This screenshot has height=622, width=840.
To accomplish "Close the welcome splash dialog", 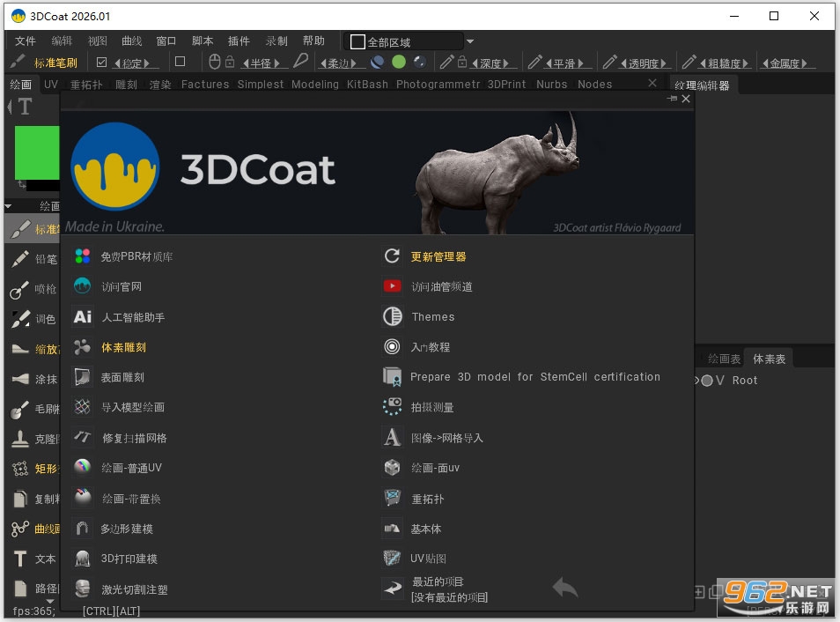I will (x=686, y=99).
